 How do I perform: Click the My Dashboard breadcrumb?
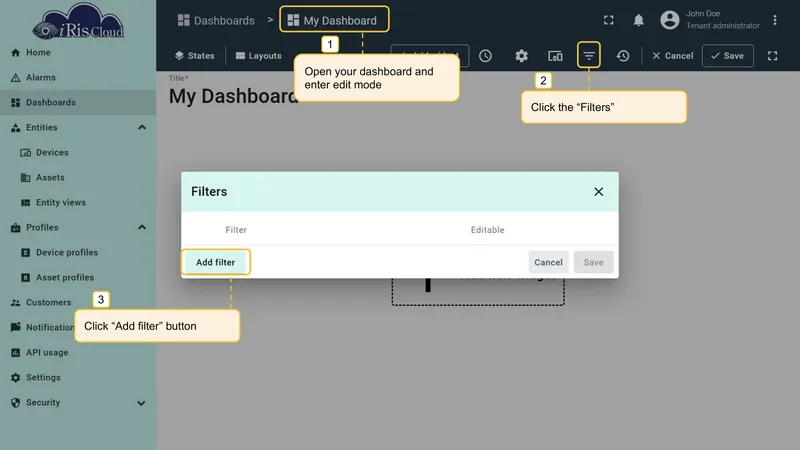coord(332,20)
